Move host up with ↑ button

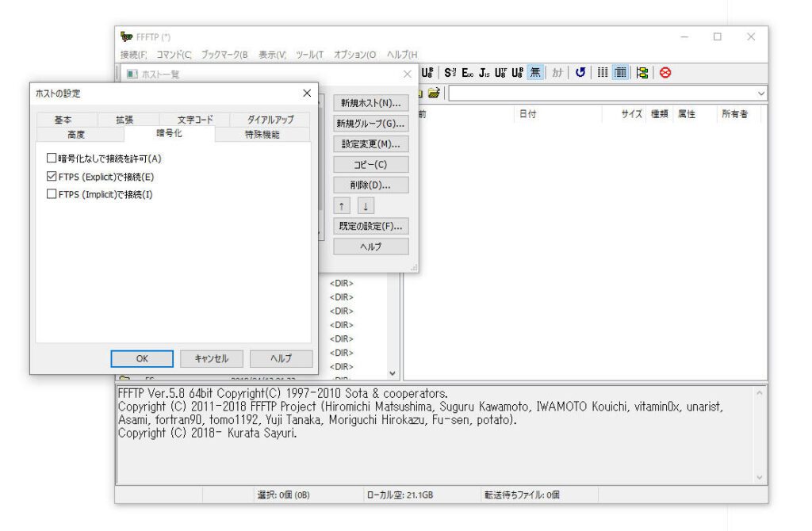341,206
